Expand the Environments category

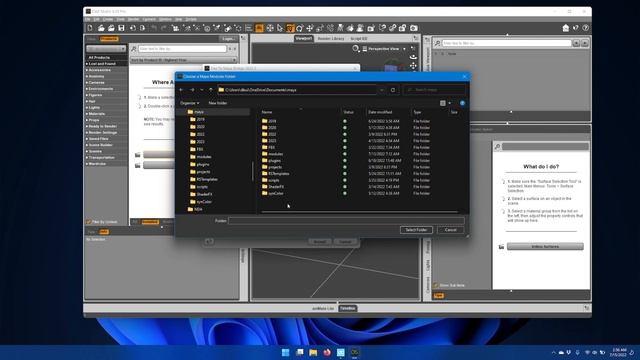pos(87,89)
